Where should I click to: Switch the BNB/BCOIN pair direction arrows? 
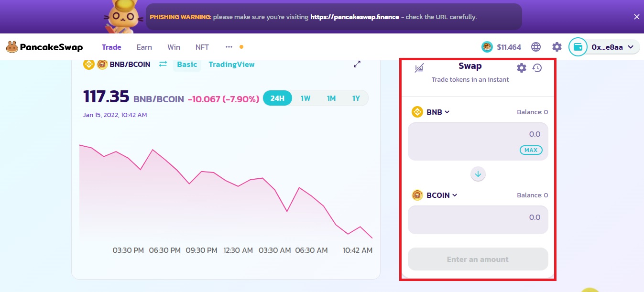tap(163, 64)
